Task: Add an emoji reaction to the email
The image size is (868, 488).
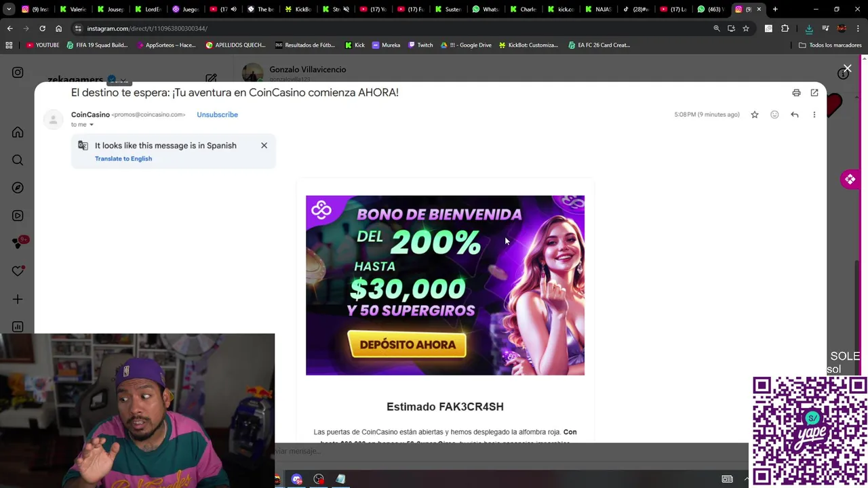Action: (x=774, y=115)
